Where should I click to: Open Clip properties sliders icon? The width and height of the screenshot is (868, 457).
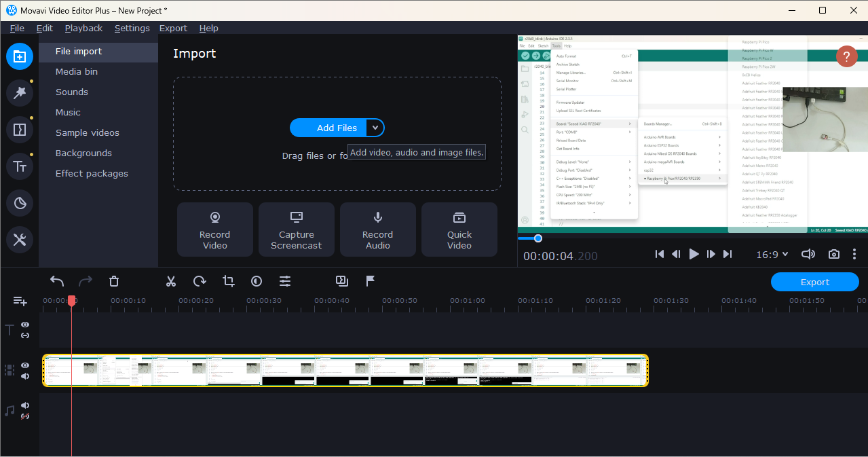pos(285,281)
